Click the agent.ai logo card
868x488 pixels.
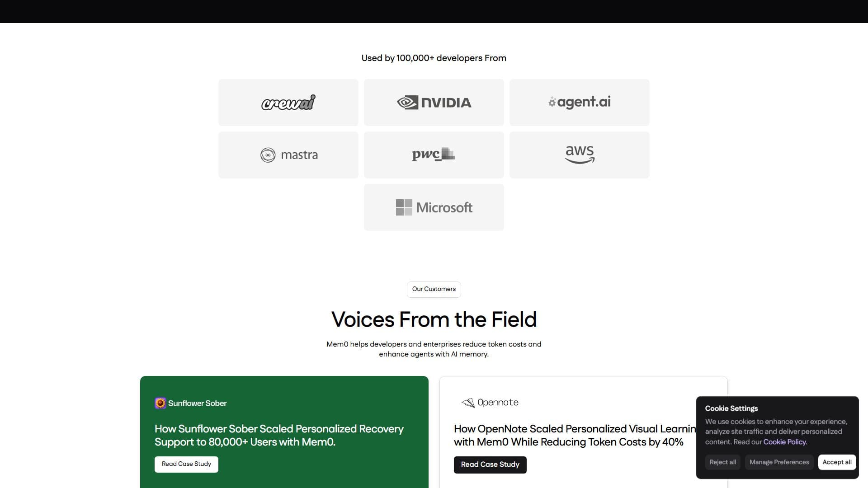click(580, 103)
